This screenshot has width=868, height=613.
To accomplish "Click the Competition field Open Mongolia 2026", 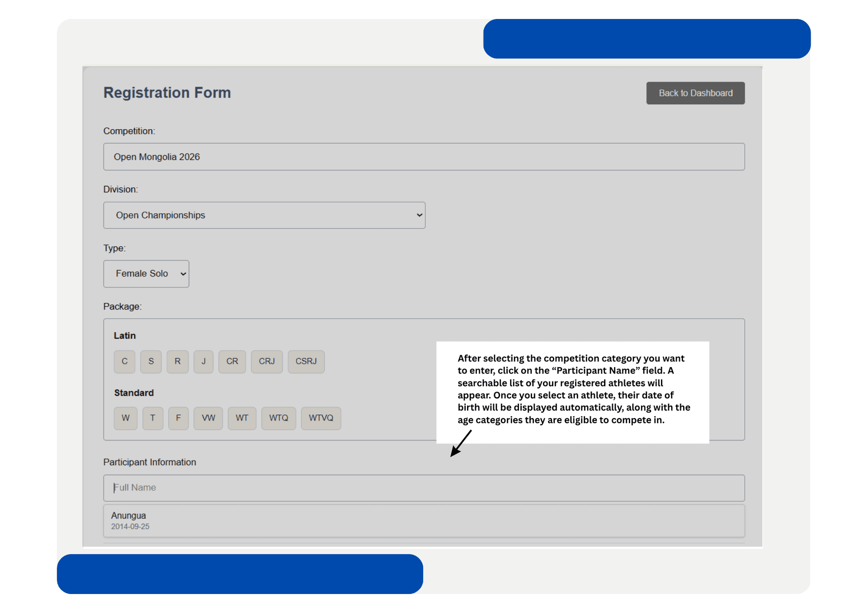I will 424,157.
